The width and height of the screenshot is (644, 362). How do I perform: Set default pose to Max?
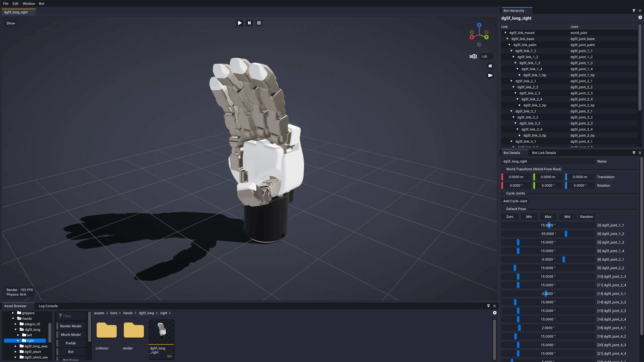point(548,217)
